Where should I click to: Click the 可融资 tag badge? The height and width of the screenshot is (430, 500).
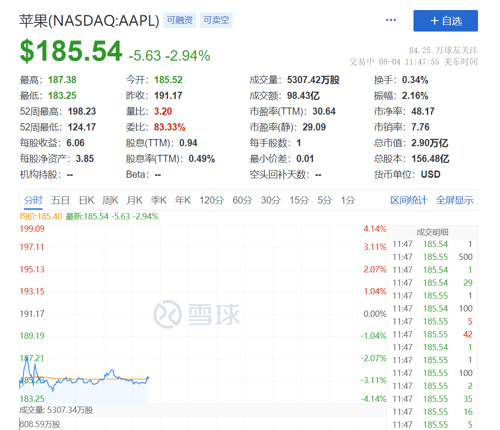[x=179, y=20]
